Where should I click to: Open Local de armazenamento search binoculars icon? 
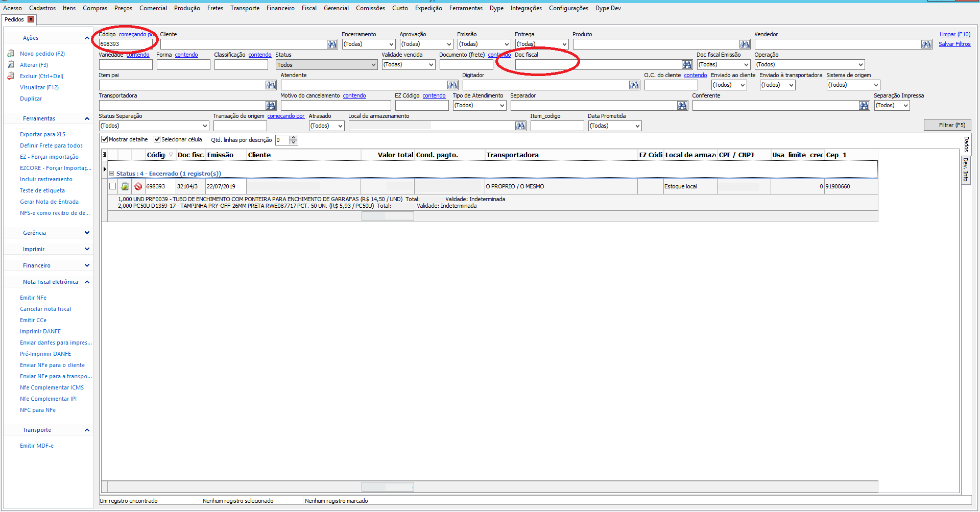520,126
